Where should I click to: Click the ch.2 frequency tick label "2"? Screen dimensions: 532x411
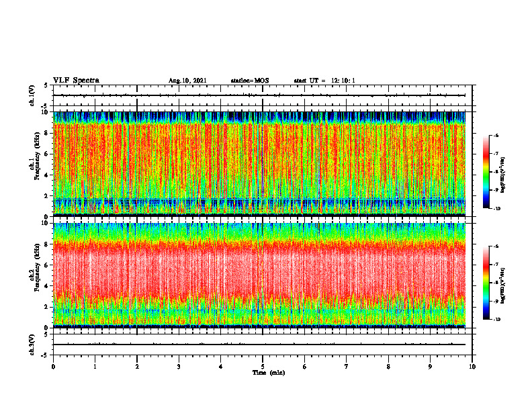tap(47, 307)
